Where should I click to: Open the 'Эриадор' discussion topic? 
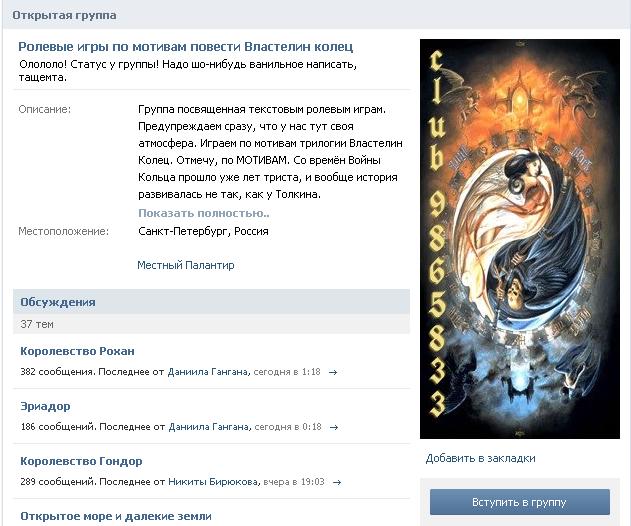click(45, 406)
